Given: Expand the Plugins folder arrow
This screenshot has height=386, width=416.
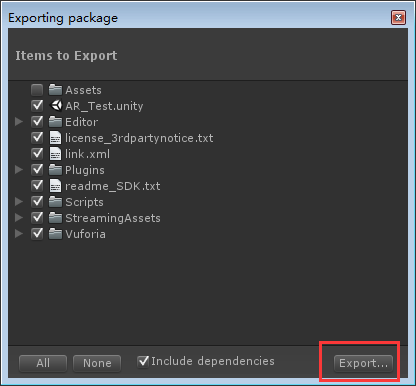Looking at the screenshot, I should tap(19, 170).
